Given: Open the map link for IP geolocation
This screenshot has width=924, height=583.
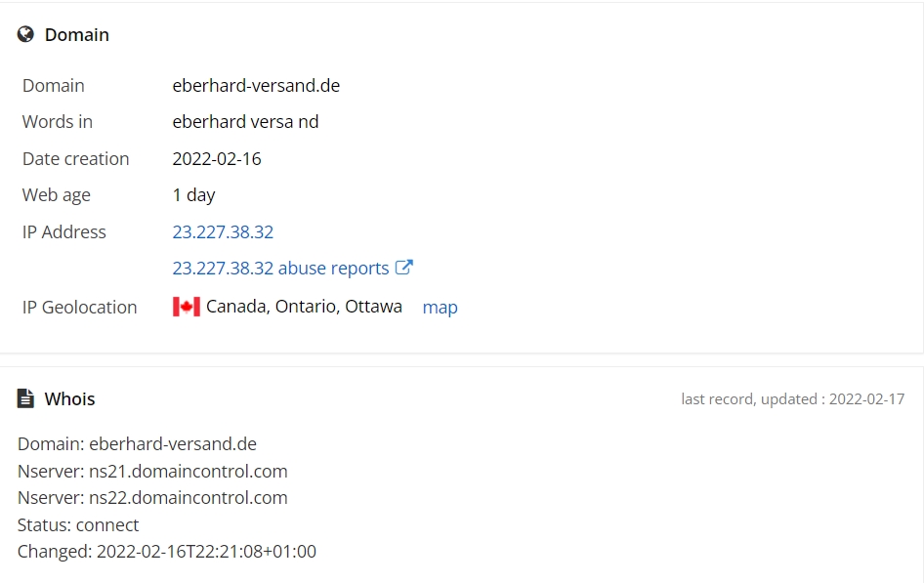Looking at the screenshot, I should [440, 308].
